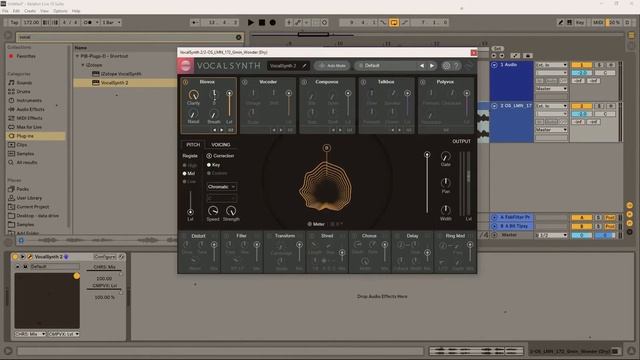The height and width of the screenshot is (360, 640).
Task: Click the Biovox Clarity knob
Action: [193, 95]
